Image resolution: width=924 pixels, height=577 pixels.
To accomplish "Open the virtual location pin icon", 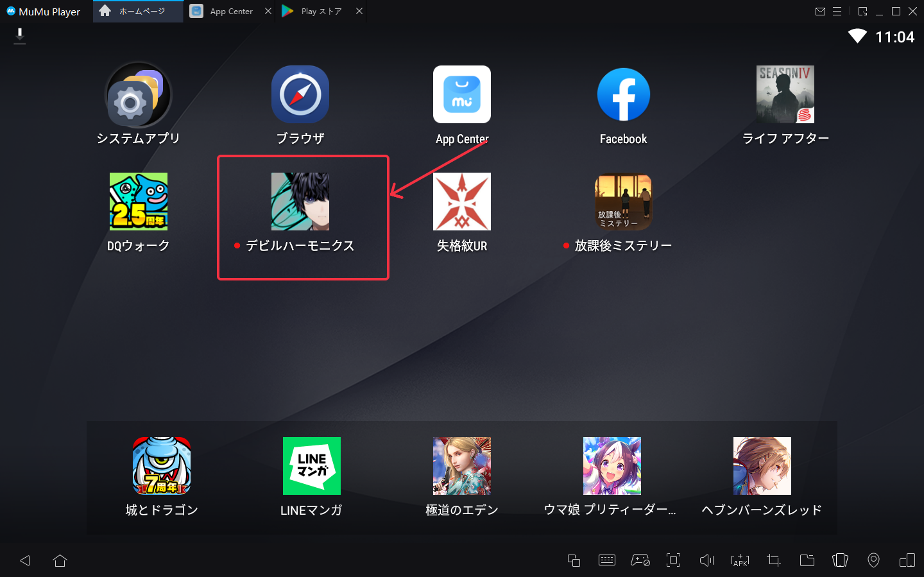I will pyautogui.click(x=874, y=560).
